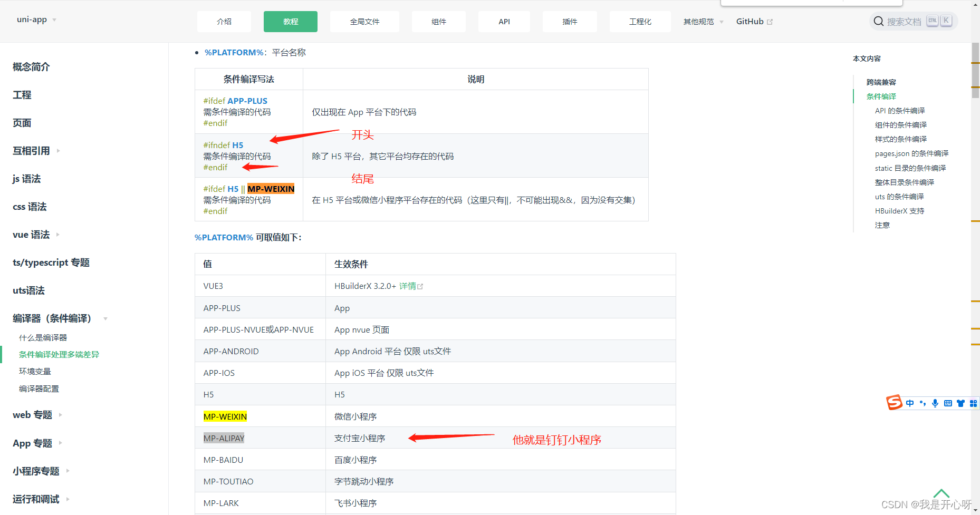The height and width of the screenshot is (515, 980).
Task: Open 页面 in sidebar
Action: point(22,123)
